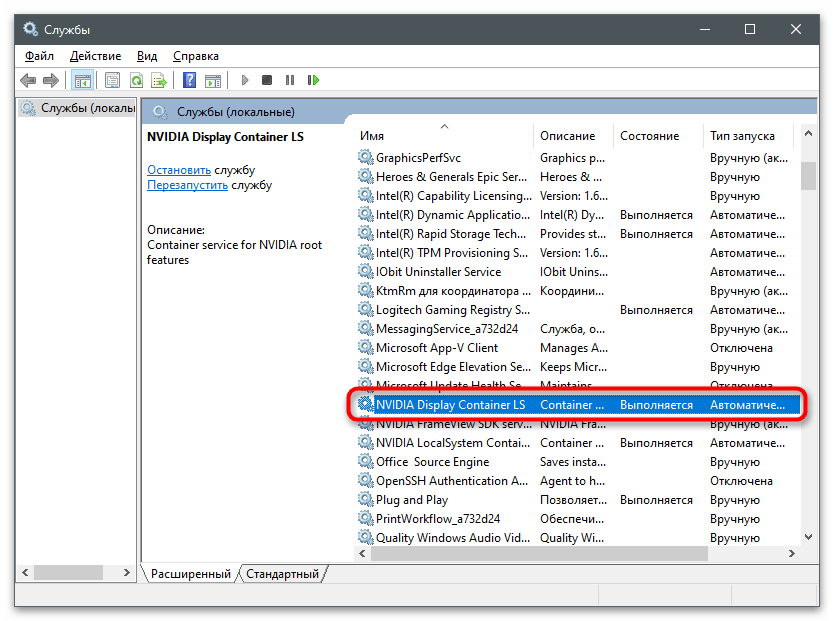The height and width of the screenshot is (621, 834).
Task: Open the Properties toolbar icon
Action: [112, 80]
